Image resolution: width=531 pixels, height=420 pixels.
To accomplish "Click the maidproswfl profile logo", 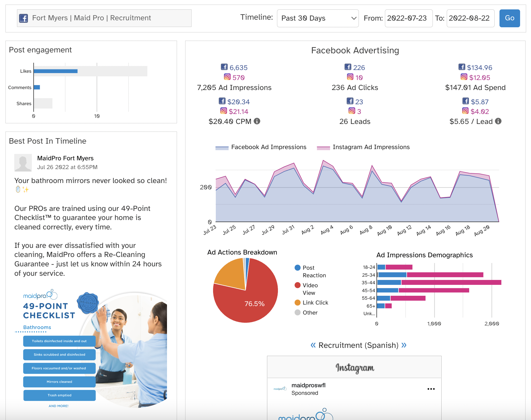I will point(280,389).
